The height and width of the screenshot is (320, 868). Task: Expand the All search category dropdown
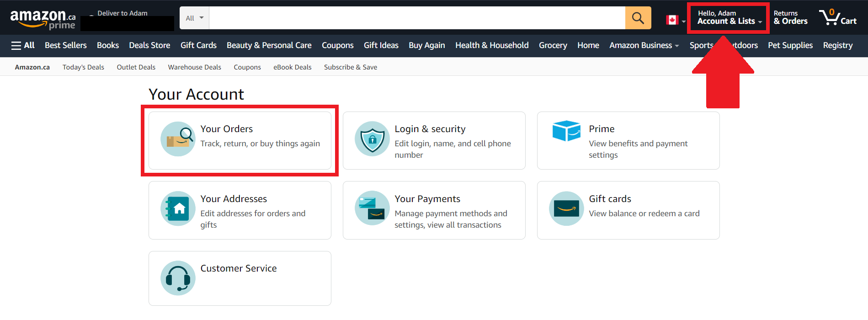pyautogui.click(x=195, y=18)
